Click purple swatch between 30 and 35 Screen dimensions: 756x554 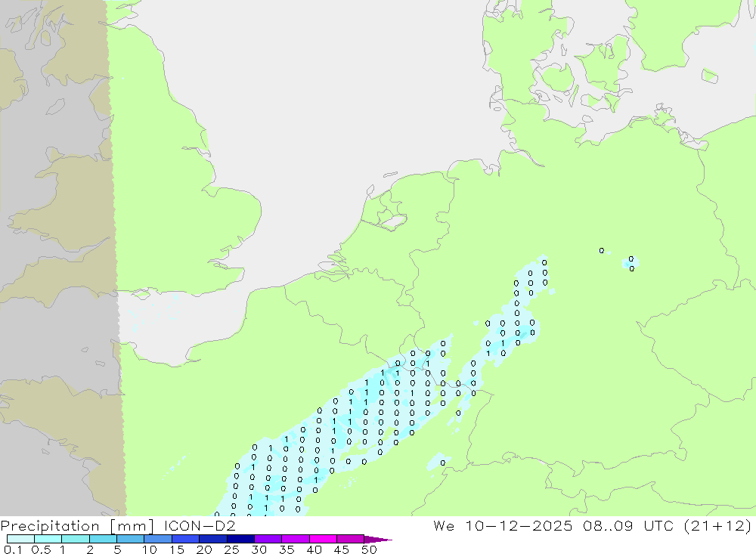click(268, 539)
